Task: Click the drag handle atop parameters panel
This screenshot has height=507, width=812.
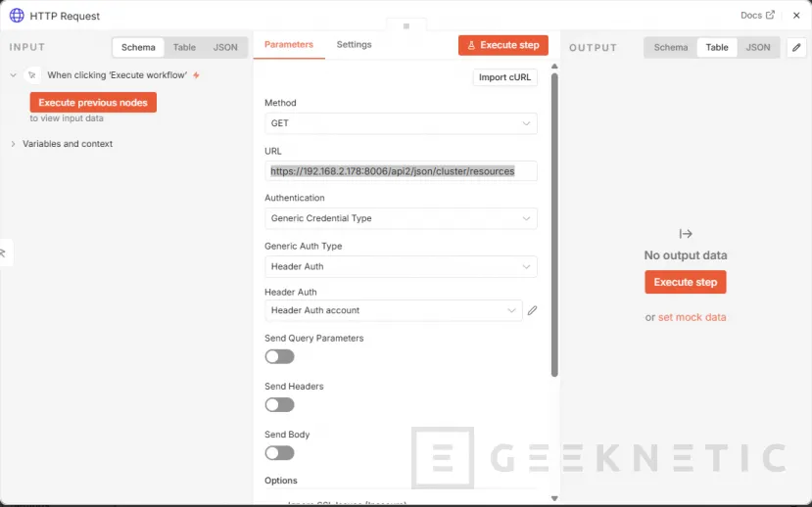Action: [406, 25]
